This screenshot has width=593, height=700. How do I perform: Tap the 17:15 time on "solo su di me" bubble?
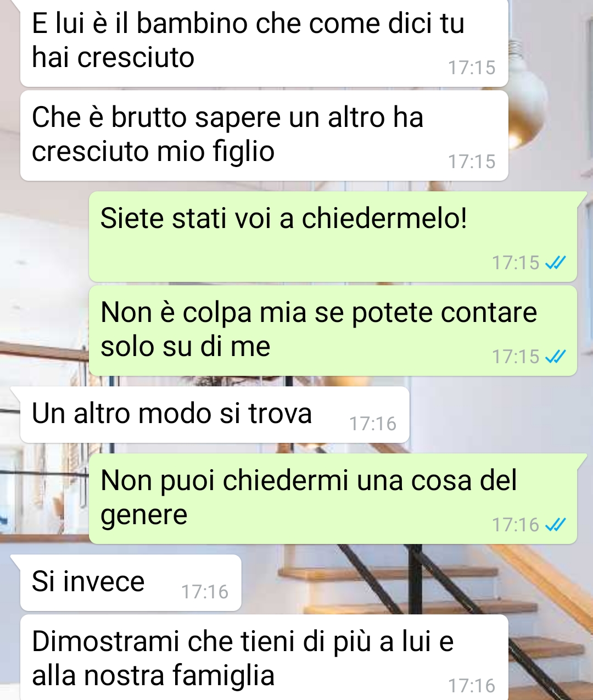tap(516, 357)
